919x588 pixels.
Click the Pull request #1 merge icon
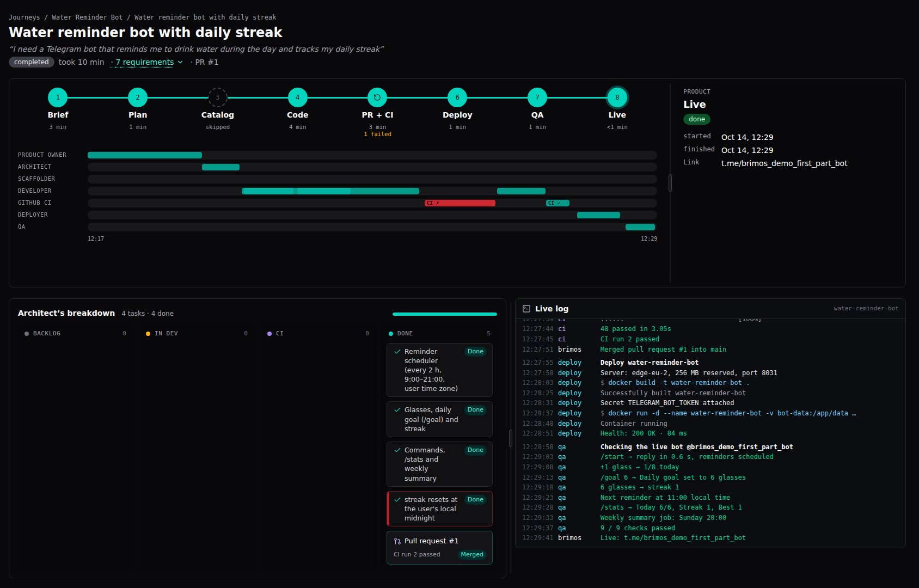(397, 541)
